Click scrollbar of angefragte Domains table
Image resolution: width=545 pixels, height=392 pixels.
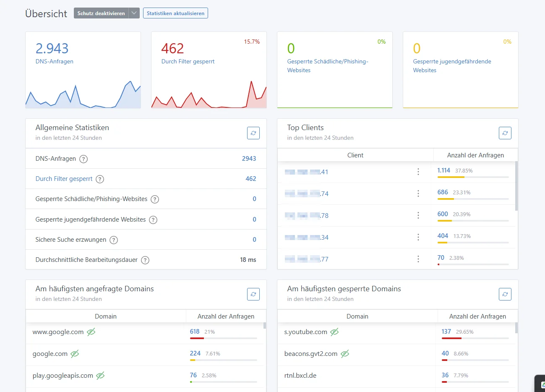[265, 325]
